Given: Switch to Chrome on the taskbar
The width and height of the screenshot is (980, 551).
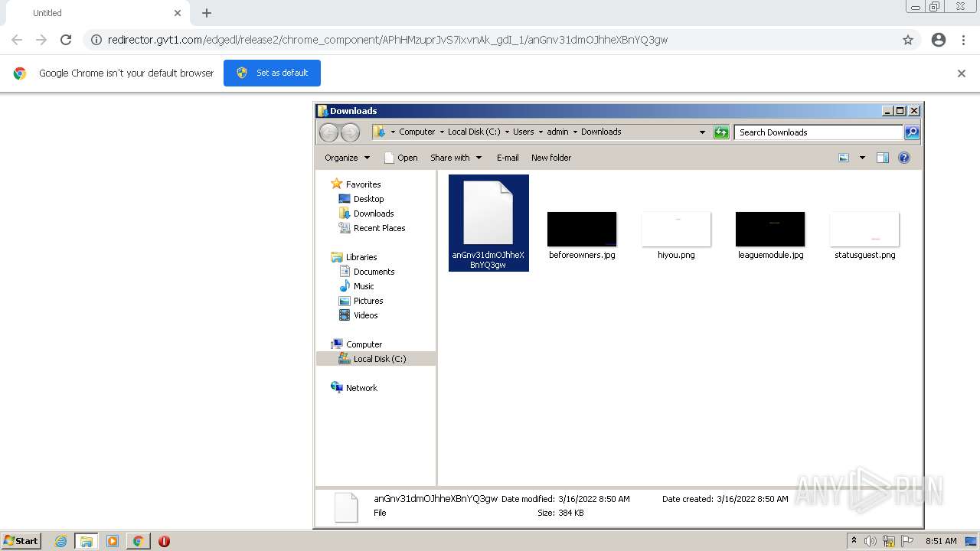Looking at the screenshot, I should 138,541.
